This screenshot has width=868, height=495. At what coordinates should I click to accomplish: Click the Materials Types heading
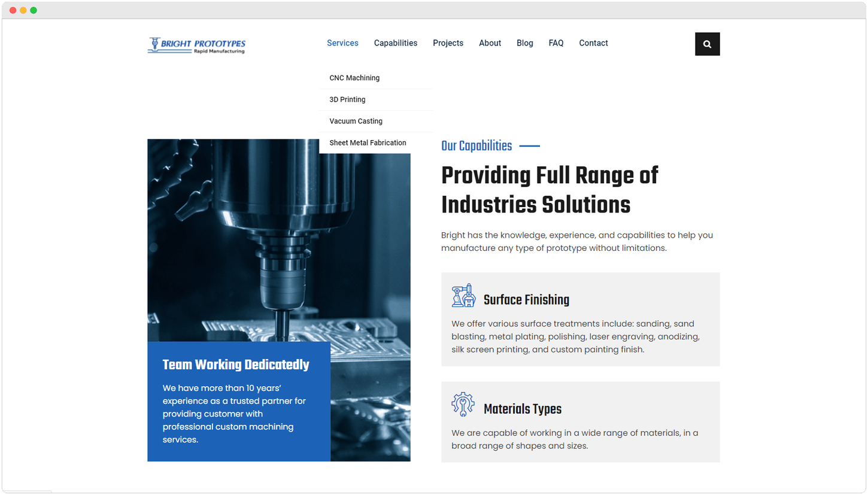click(523, 409)
